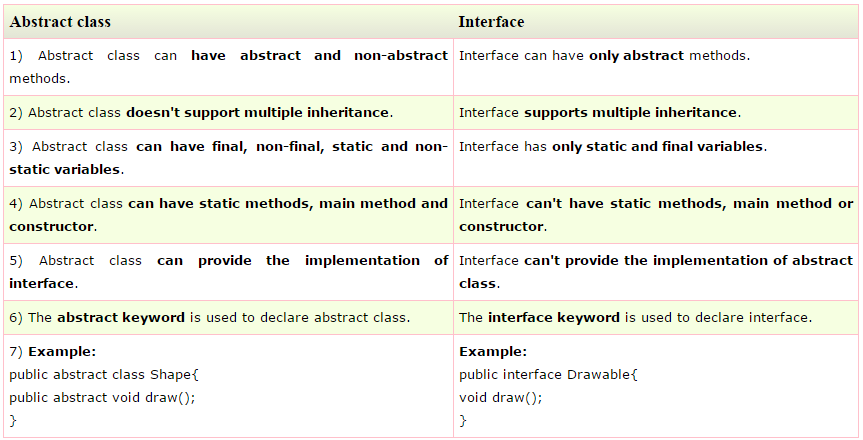Click the "Interface" column header
The image size is (863, 440).
[491, 21]
